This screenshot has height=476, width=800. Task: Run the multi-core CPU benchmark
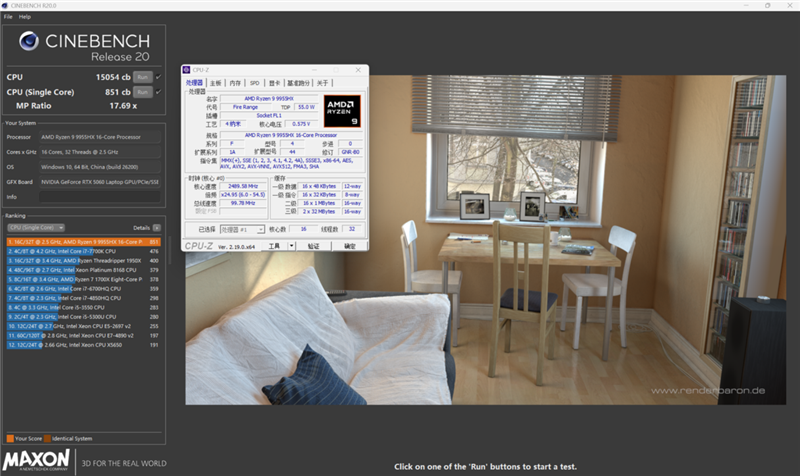tap(143, 77)
